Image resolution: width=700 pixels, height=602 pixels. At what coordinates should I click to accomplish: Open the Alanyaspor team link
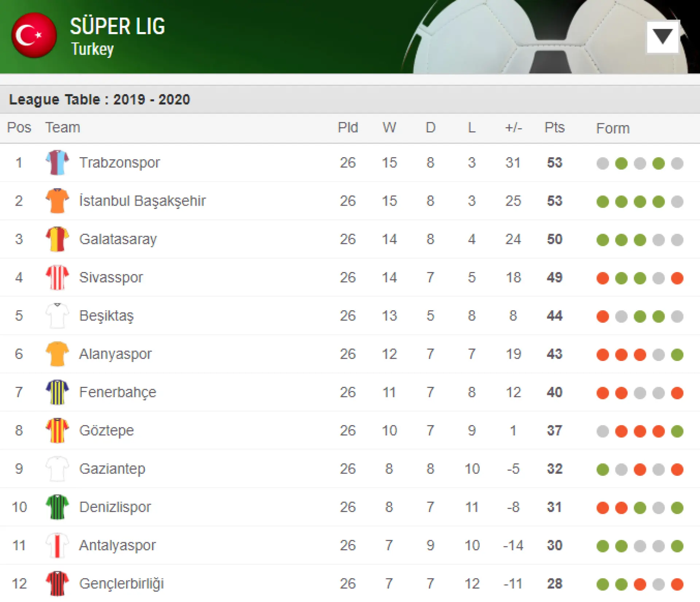click(x=115, y=354)
